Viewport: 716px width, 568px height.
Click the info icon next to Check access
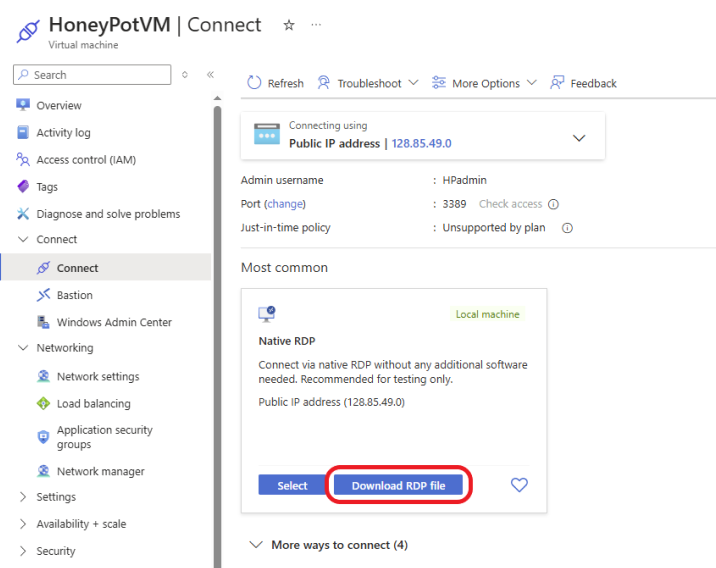pyautogui.click(x=553, y=204)
